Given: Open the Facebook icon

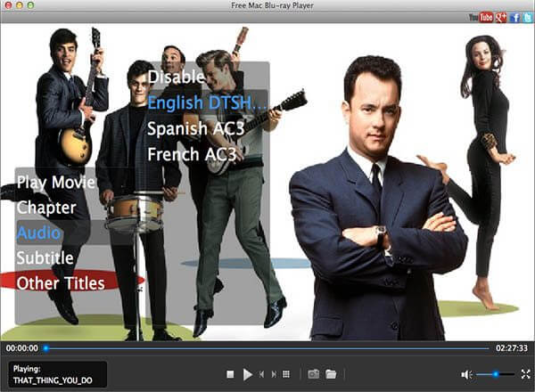Looking at the screenshot, I should (514, 18).
